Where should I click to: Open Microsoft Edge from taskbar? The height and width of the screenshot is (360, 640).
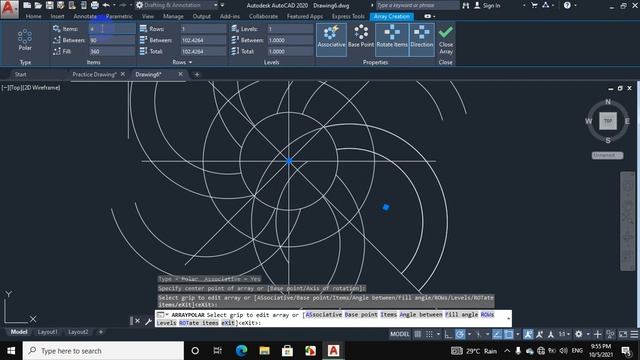[241, 351]
